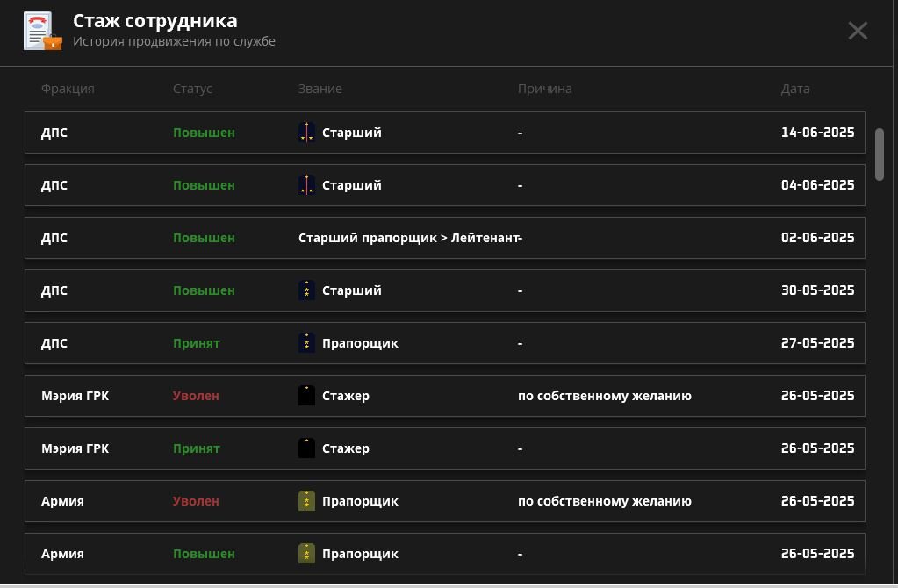
Task: Click the Звание column header
Action: pyautogui.click(x=320, y=89)
